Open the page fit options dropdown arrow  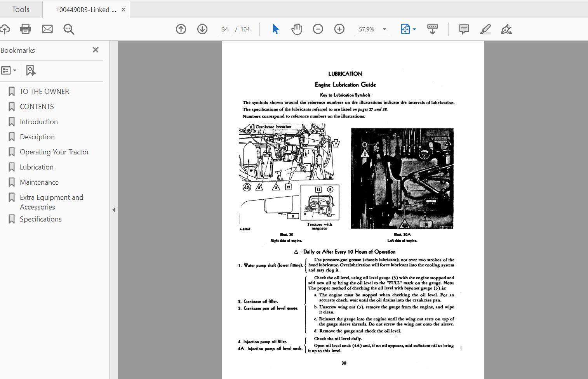click(x=414, y=29)
